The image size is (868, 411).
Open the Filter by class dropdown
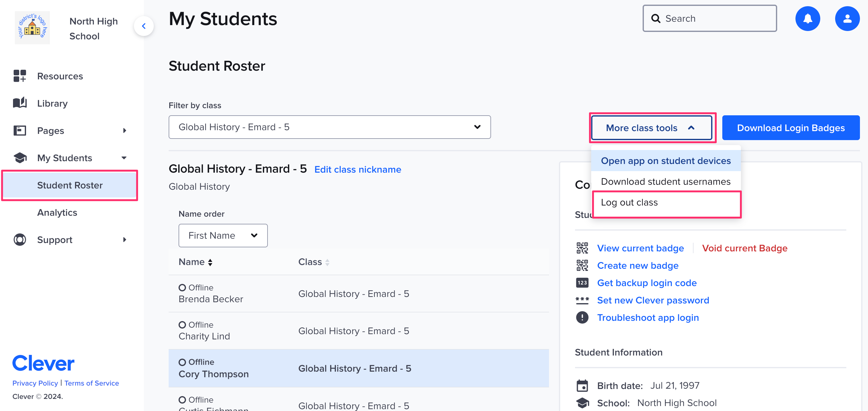coord(329,127)
